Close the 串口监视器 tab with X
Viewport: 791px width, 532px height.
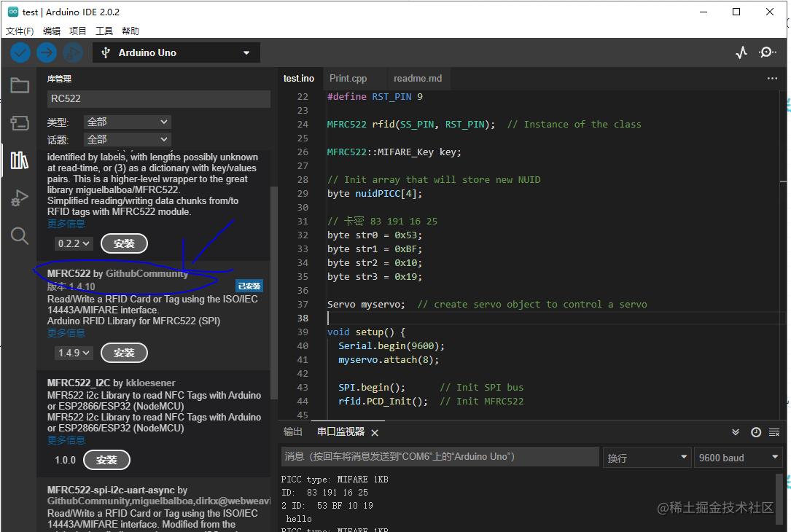[375, 433]
